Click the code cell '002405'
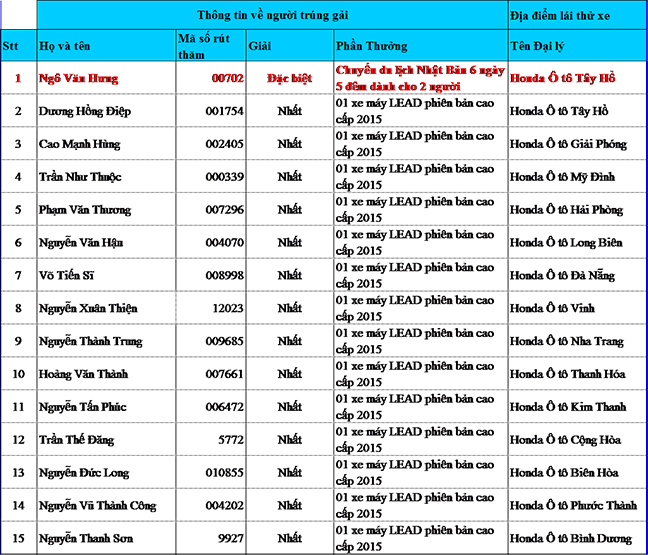The height and width of the screenshot is (555, 648). tap(211, 143)
